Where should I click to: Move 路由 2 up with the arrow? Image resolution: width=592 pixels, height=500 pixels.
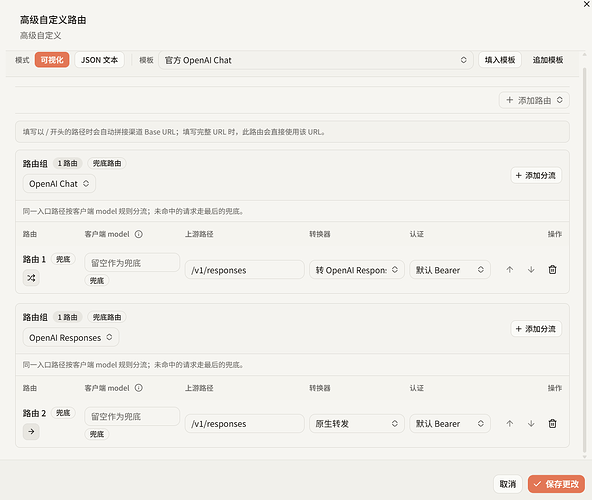pyautogui.click(x=510, y=423)
